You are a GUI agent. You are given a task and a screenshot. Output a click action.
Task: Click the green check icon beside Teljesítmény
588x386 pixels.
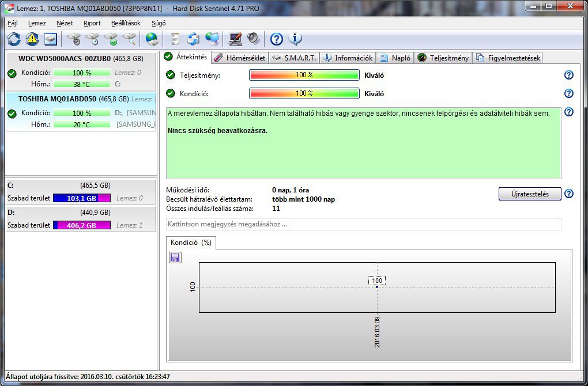171,75
